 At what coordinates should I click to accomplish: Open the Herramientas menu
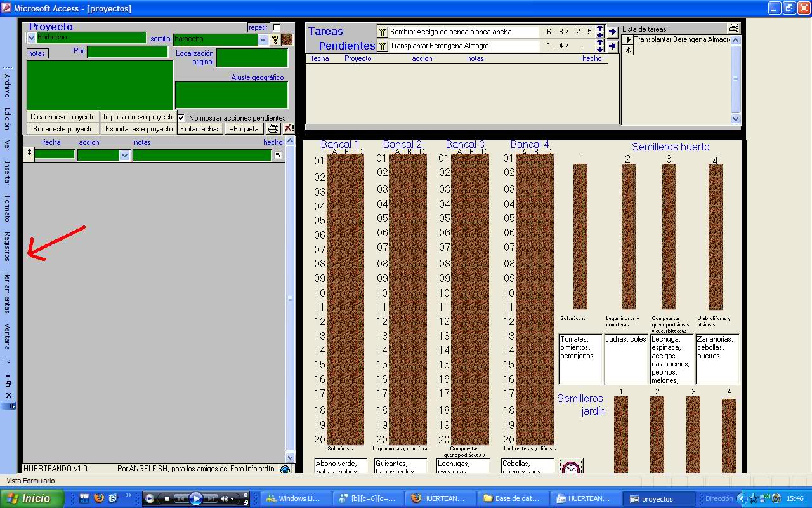coord(7,291)
